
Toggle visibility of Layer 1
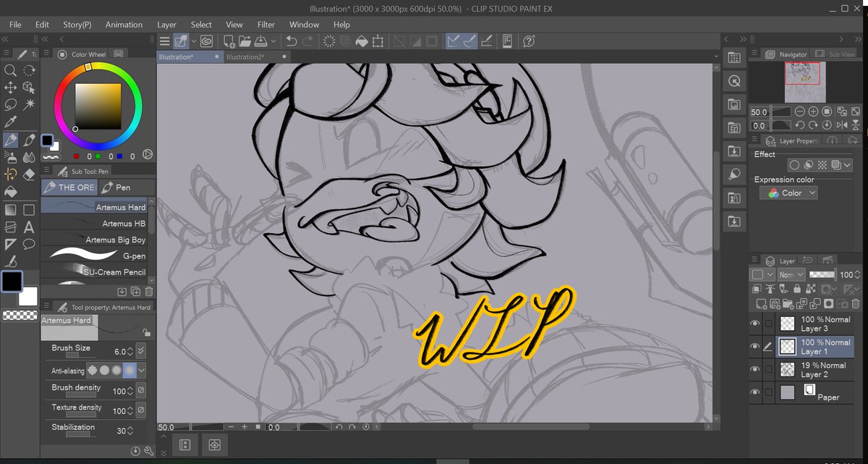[756, 347]
